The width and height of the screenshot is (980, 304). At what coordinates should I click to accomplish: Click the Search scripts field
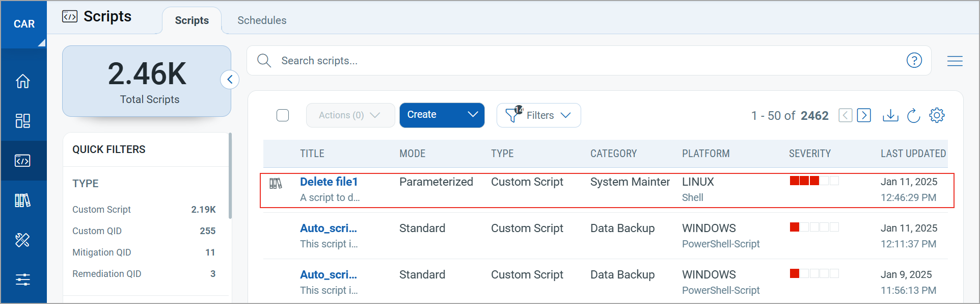pos(586,61)
